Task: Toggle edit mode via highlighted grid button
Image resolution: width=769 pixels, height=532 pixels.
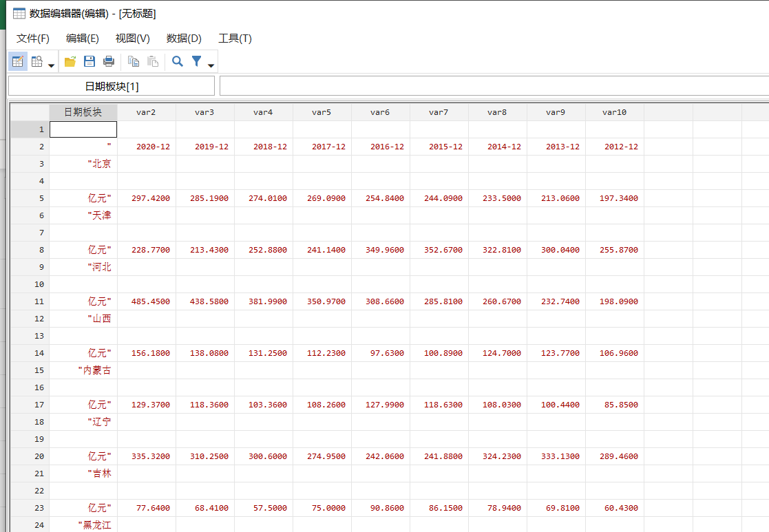Action: [x=17, y=61]
